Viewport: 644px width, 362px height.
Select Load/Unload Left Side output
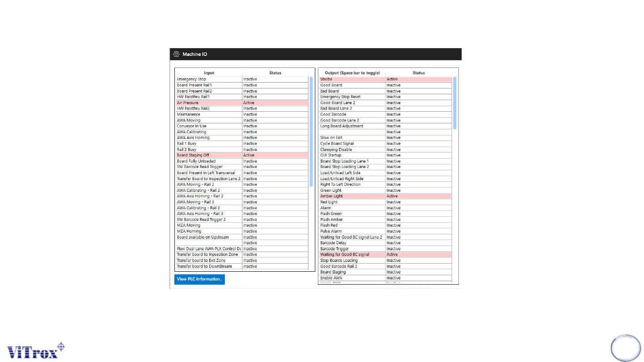386,173
